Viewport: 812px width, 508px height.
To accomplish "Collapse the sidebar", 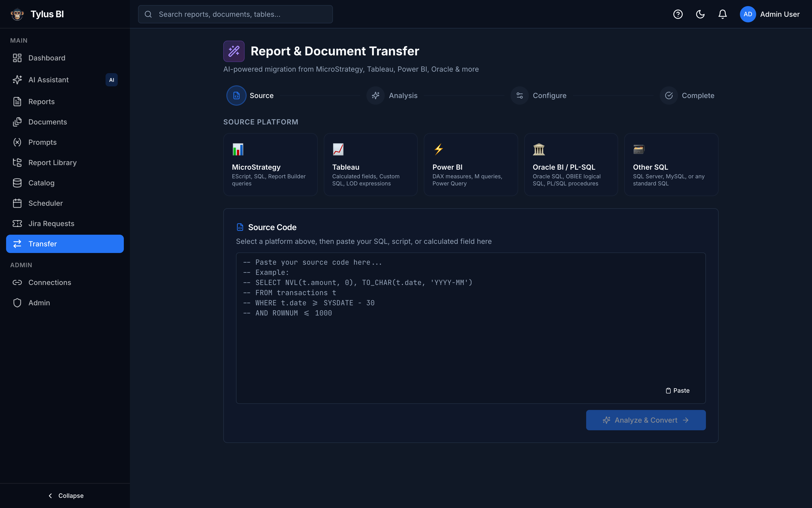I will [66, 496].
